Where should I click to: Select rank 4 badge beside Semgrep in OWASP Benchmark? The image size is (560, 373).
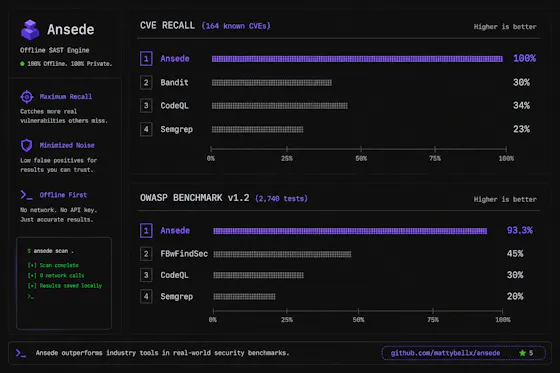pyautogui.click(x=146, y=297)
